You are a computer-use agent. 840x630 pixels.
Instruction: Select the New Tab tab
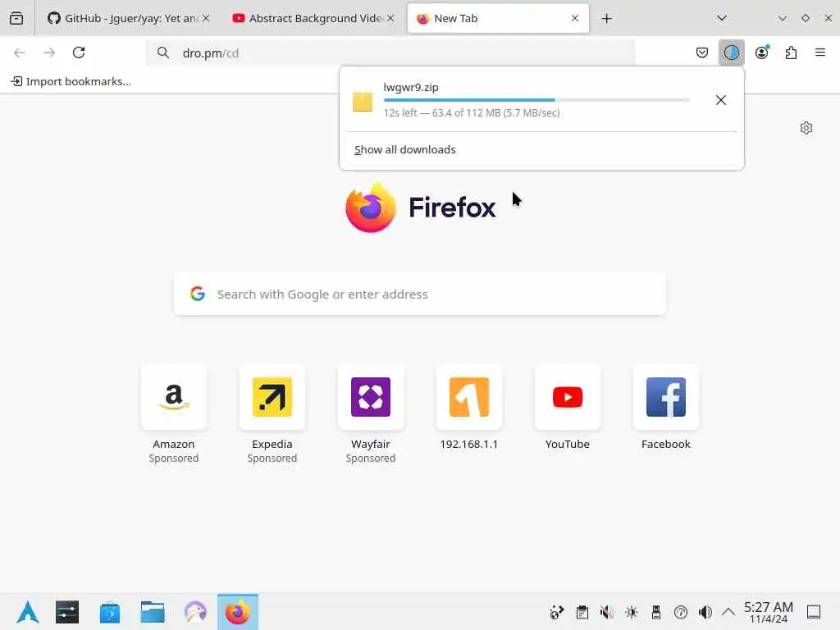tap(498, 18)
